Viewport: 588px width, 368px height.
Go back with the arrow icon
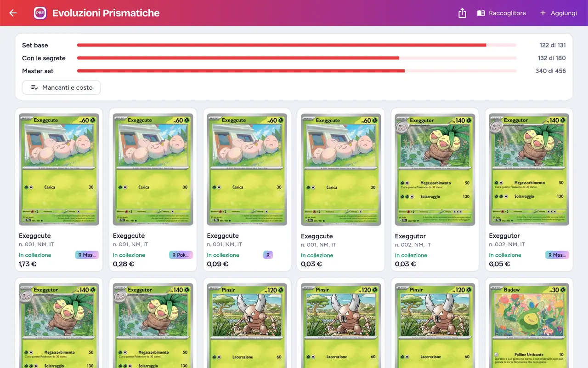pyautogui.click(x=13, y=13)
